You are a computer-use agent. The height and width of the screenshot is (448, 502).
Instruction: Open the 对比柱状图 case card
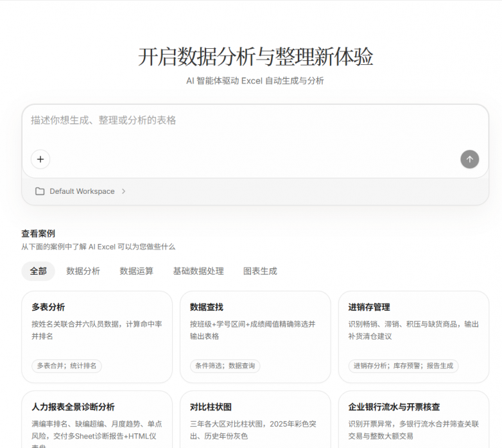tap(255, 419)
